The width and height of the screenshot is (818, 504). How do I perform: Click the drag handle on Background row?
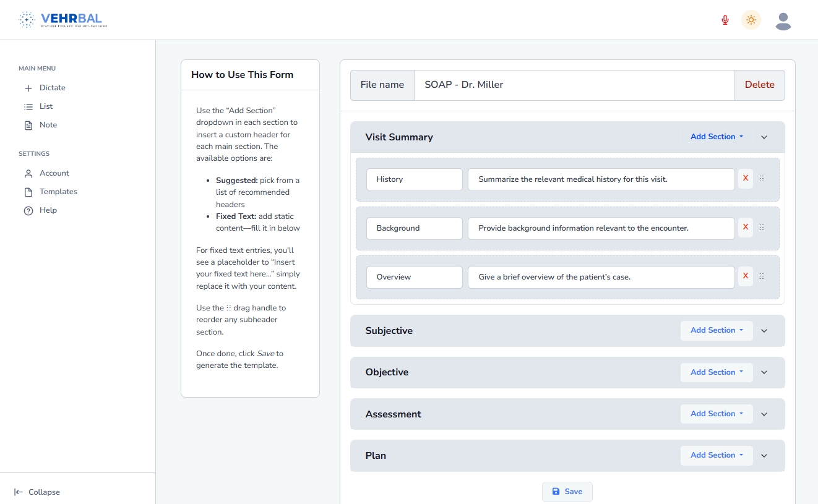(x=762, y=228)
